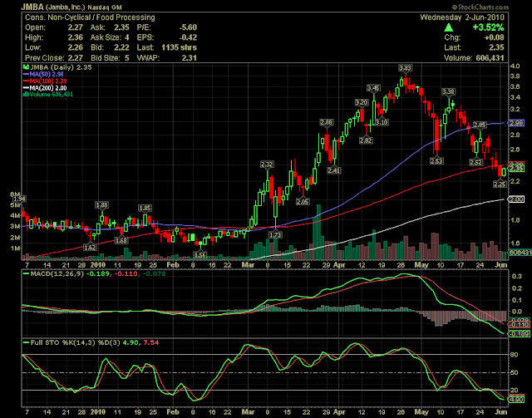Click the green 2.35 price axis tag

click(x=516, y=169)
